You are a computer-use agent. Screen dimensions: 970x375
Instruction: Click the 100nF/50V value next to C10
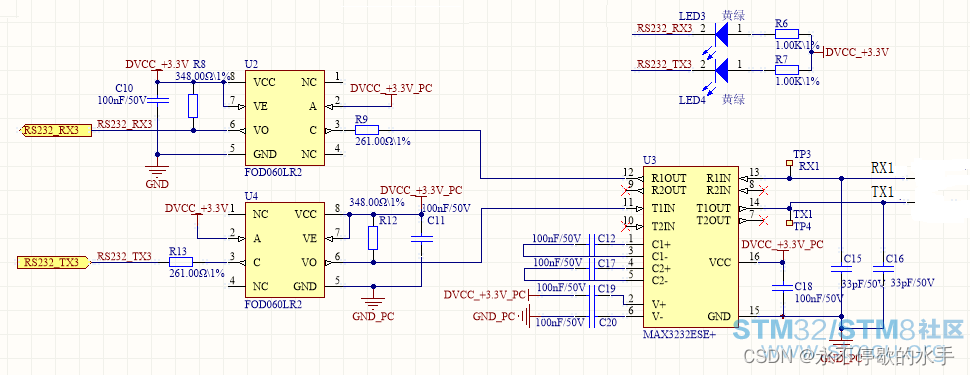coord(121,100)
